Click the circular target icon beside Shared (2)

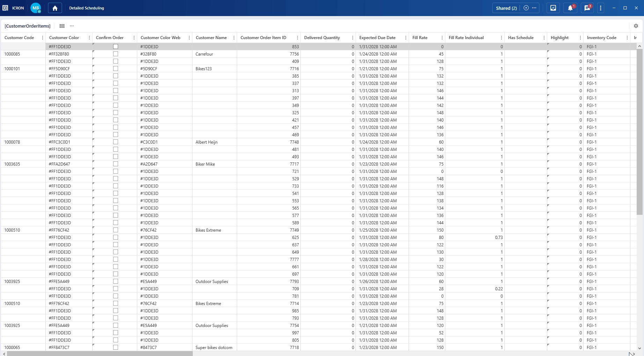pyautogui.click(x=526, y=8)
